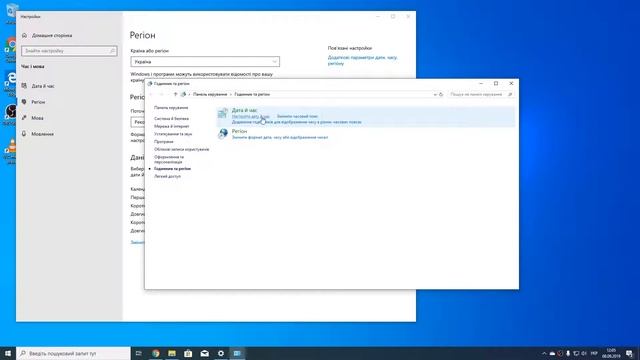Image resolution: width=640 pixels, height=360 pixels.
Task: Open File Explorer from the taskbar
Action: (x=172, y=353)
